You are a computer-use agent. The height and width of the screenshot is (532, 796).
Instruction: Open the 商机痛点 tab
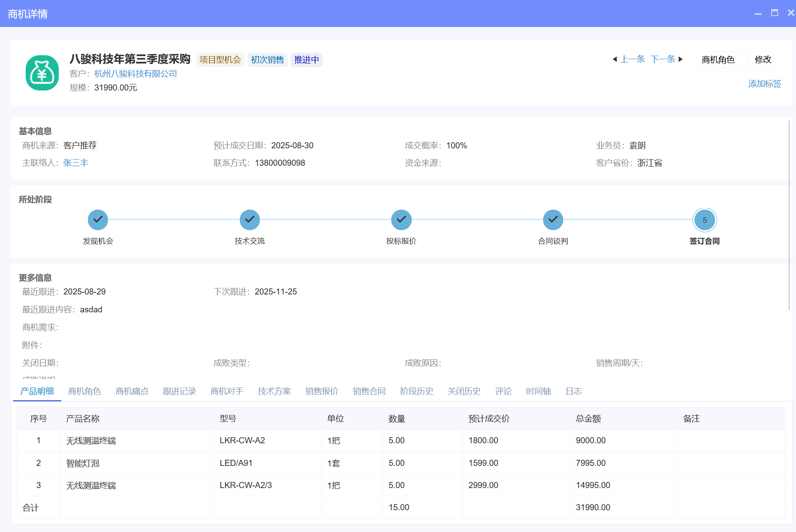(132, 391)
